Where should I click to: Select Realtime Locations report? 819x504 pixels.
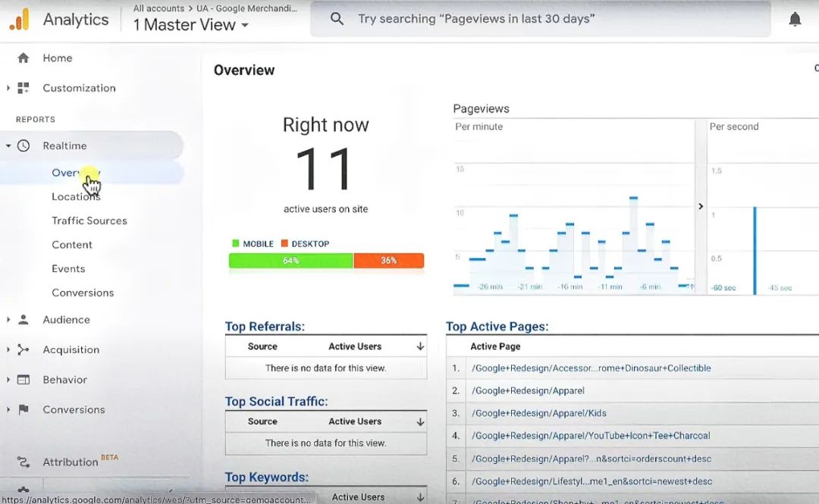pyautogui.click(x=76, y=196)
